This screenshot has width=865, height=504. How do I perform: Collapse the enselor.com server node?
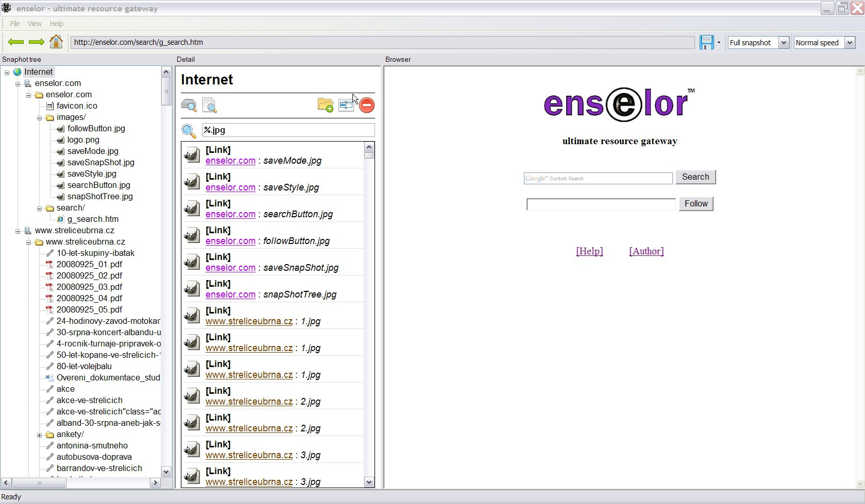click(x=18, y=83)
